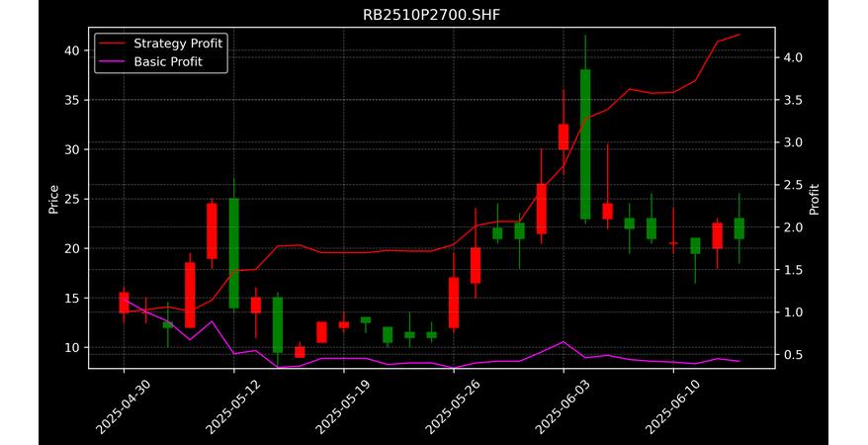Viewport: 868px width, 445px height.
Task: Click the profit tick value 2.5
Action: pos(792,185)
